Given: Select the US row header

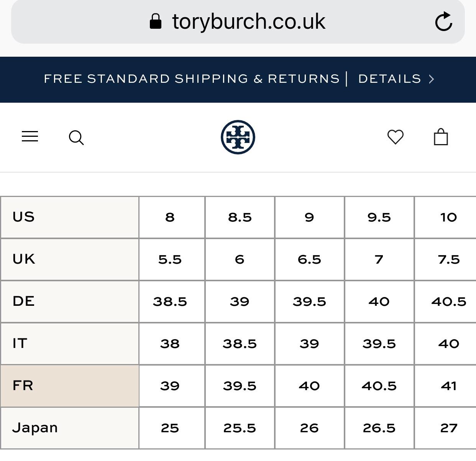Looking at the screenshot, I should point(69,217).
